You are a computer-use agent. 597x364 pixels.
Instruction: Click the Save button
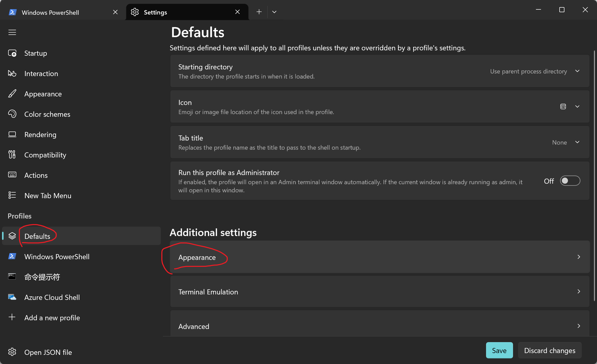pyautogui.click(x=499, y=351)
